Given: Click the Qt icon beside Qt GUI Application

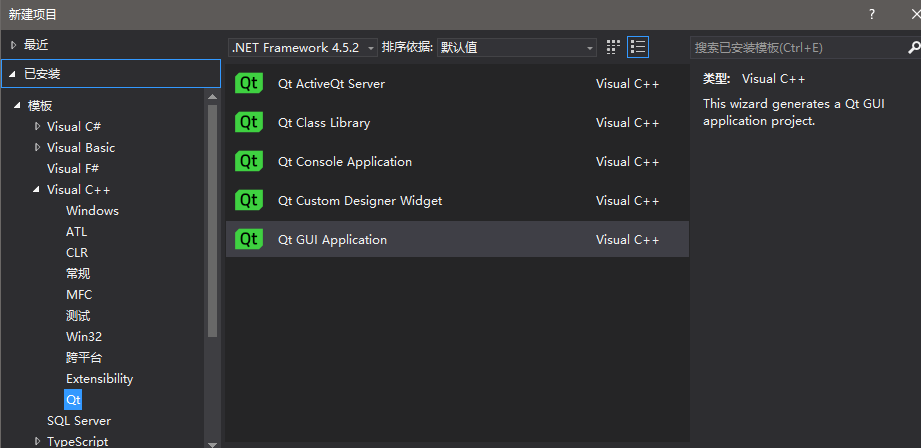Looking at the screenshot, I should pyautogui.click(x=249, y=239).
